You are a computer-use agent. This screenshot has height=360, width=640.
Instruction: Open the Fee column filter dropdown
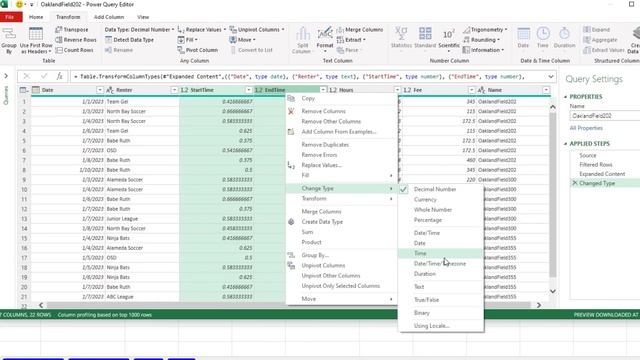point(471,90)
